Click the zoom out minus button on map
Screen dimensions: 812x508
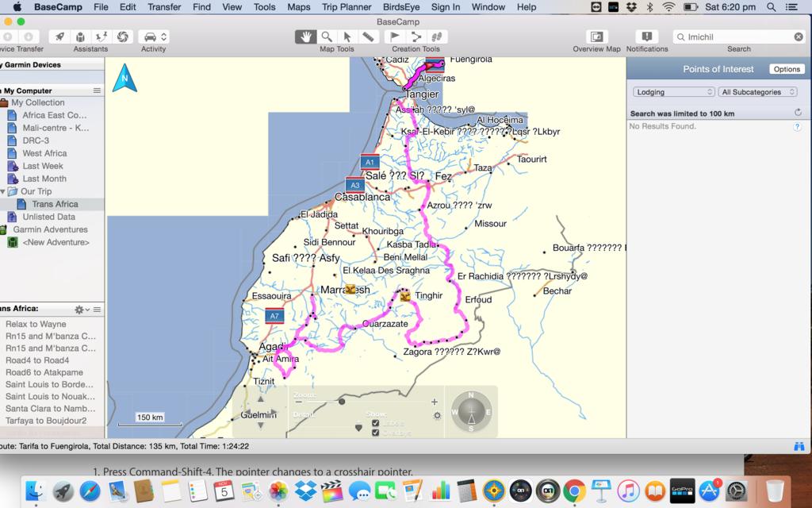click(x=298, y=402)
